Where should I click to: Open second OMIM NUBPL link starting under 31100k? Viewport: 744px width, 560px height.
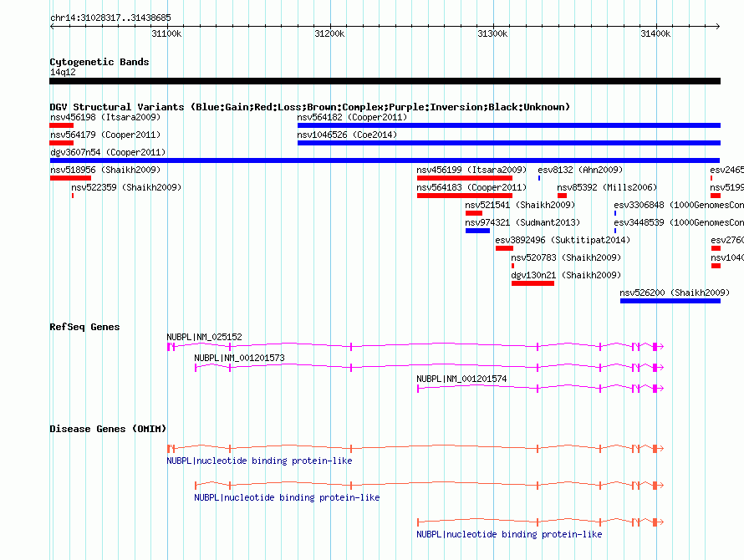(287, 498)
